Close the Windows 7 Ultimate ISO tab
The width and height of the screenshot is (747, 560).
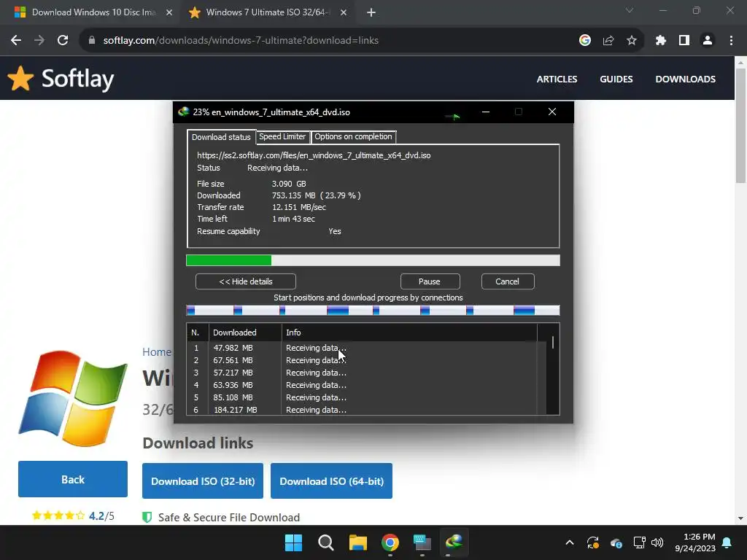(x=344, y=13)
